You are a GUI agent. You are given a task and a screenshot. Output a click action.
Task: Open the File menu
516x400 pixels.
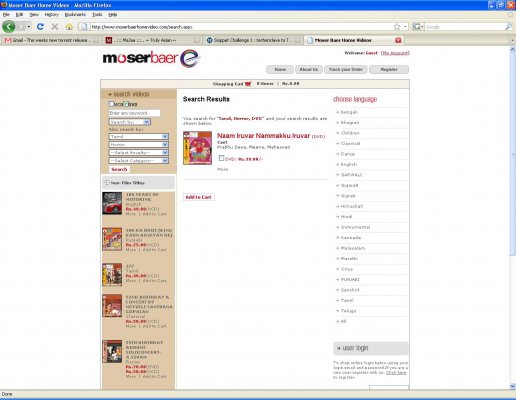click(6, 15)
